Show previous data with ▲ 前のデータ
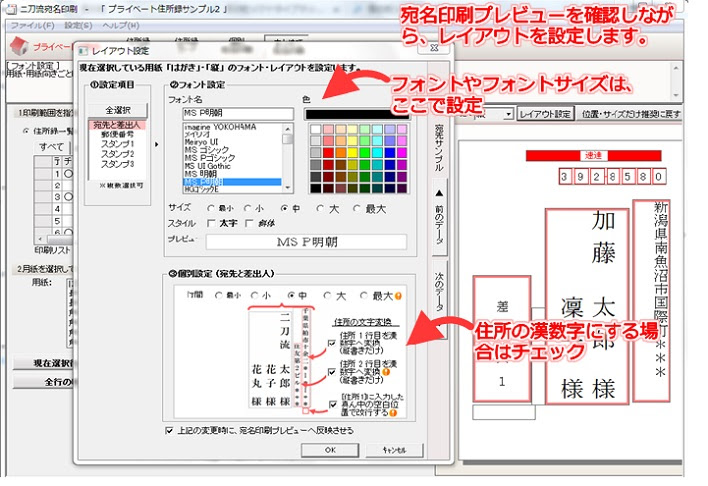708x486 pixels. click(439, 216)
